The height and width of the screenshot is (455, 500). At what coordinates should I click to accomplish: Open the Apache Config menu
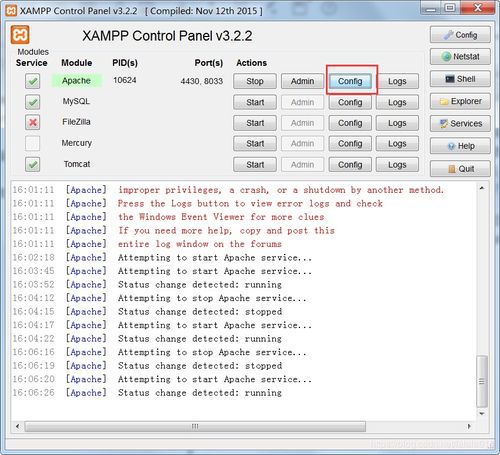coord(350,81)
